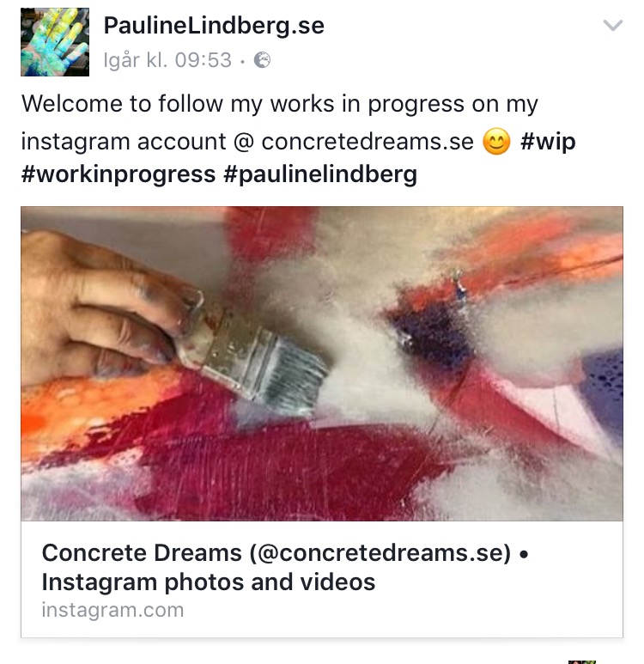
Task: Click the smiling emoji in the post
Action: click(496, 142)
